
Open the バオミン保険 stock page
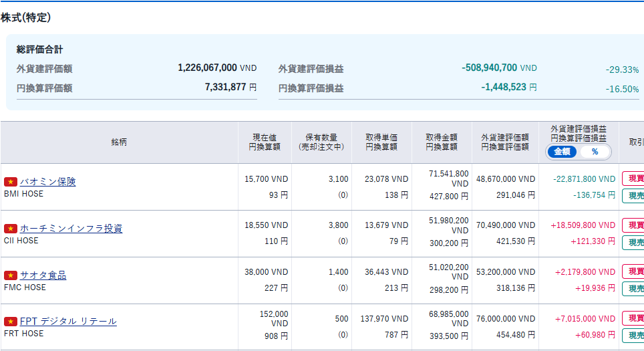47,182
